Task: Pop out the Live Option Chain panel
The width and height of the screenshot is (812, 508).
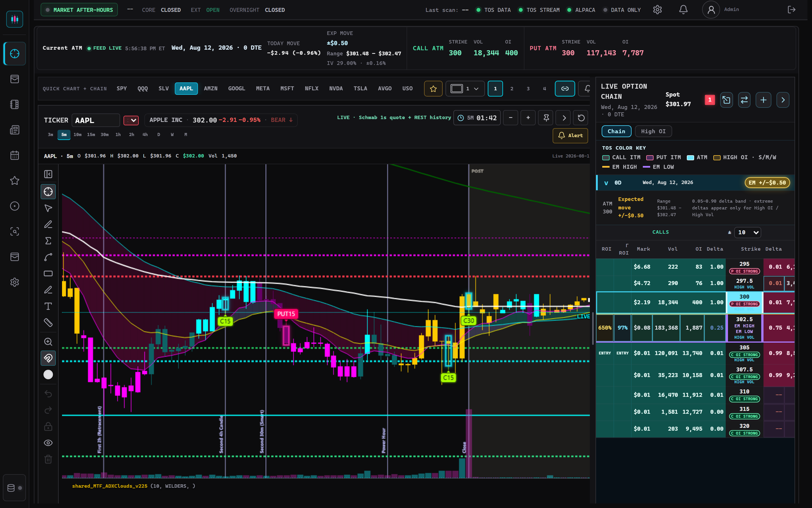Action: (727, 100)
